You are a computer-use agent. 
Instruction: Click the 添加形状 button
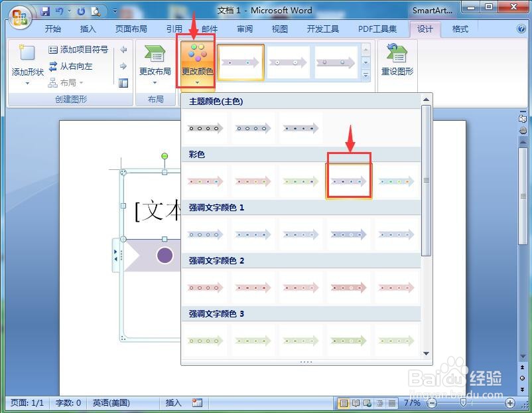27,60
